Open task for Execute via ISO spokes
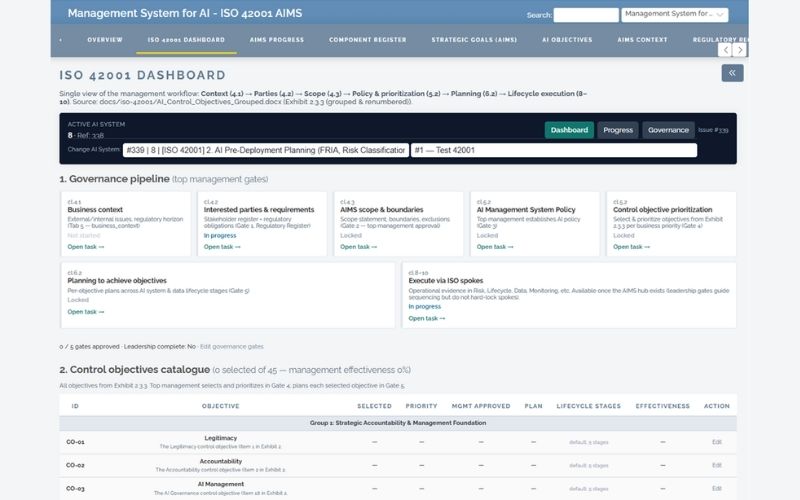This screenshot has height=500, width=800. point(427,318)
